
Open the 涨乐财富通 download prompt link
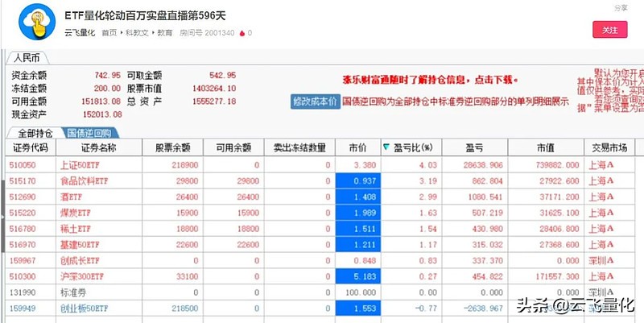pos(431,80)
